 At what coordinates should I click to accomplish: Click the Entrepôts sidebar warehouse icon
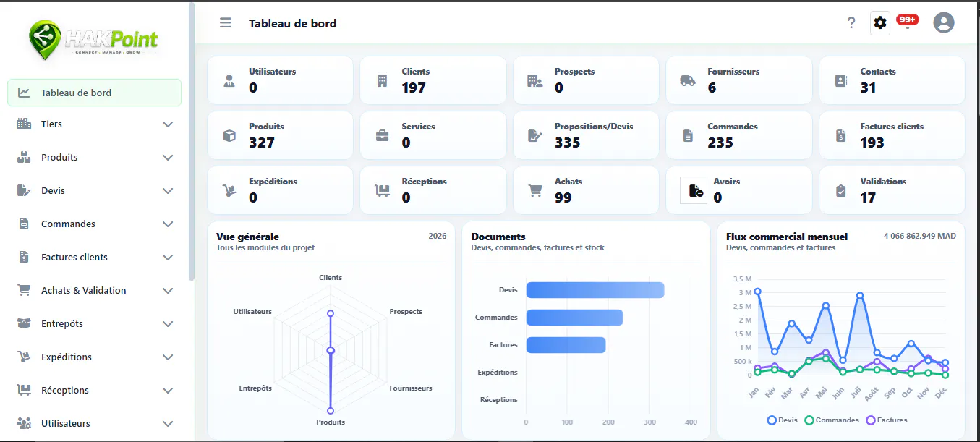tap(24, 323)
